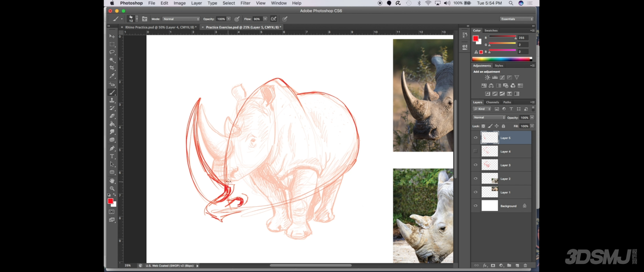This screenshot has width=644, height=272.
Task: Select the Zoom tool
Action: [x=112, y=188]
